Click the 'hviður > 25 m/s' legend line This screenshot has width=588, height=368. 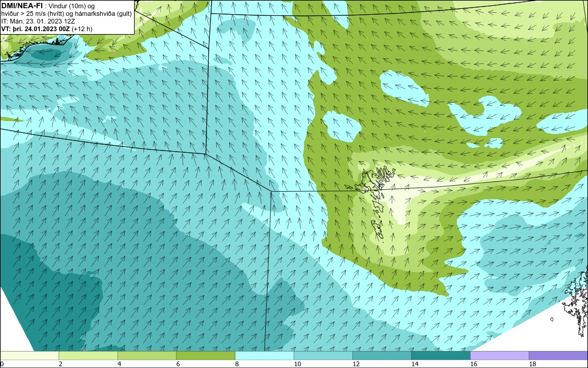(66, 14)
